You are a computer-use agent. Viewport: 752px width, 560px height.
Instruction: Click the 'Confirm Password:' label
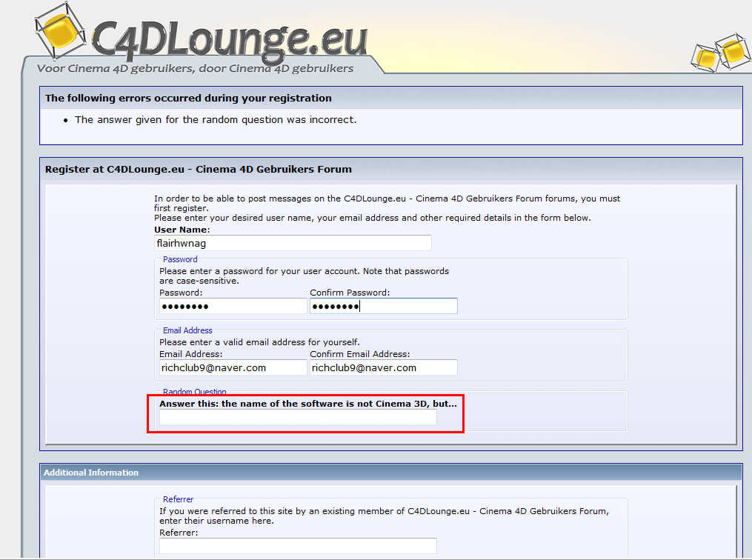click(350, 293)
